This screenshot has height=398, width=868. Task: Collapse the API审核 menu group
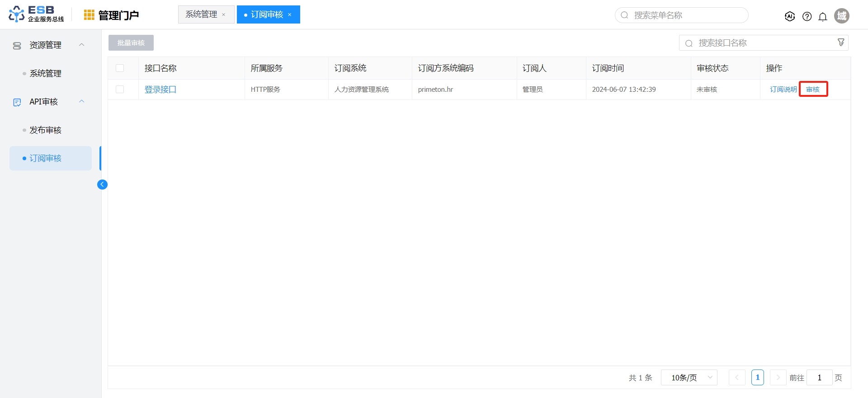82,102
